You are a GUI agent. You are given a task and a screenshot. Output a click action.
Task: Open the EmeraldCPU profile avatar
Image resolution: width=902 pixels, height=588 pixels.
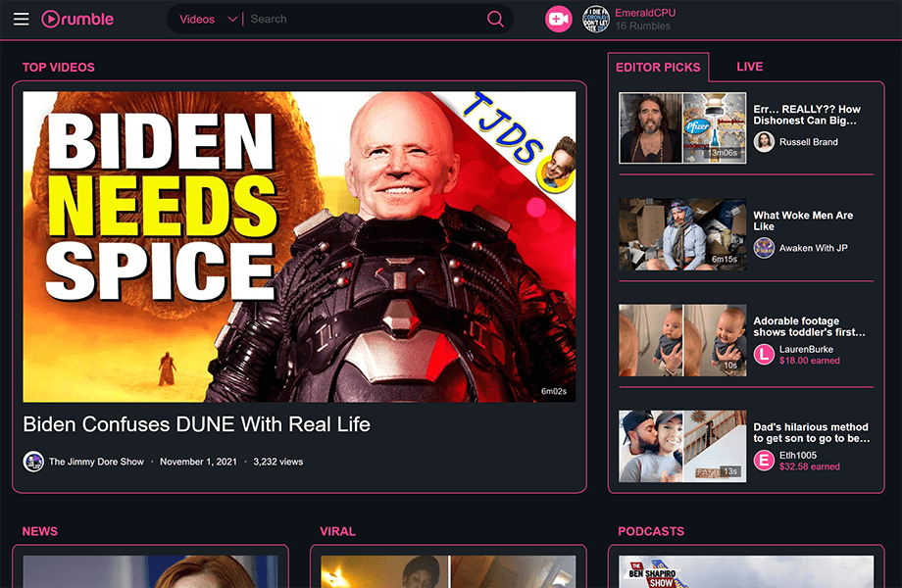tap(596, 19)
